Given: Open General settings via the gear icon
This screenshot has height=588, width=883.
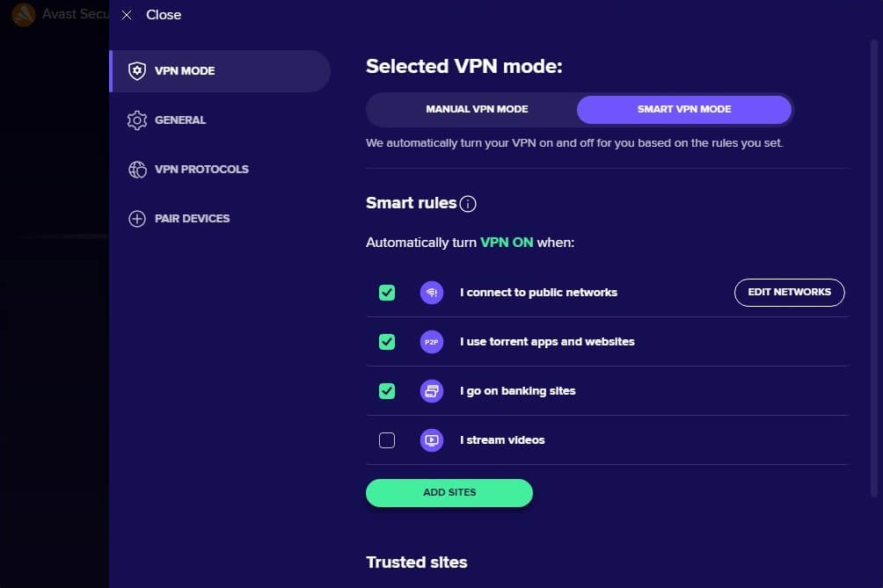Looking at the screenshot, I should pyautogui.click(x=138, y=120).
